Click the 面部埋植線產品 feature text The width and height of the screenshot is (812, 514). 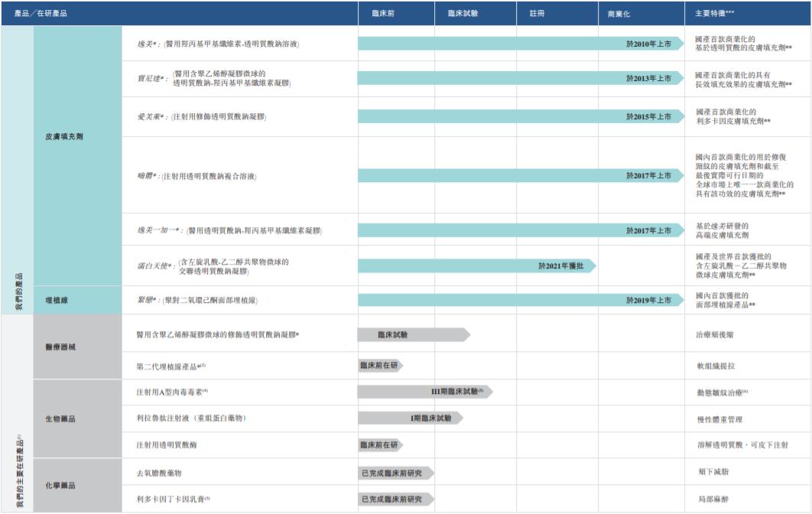click(725, 304)
